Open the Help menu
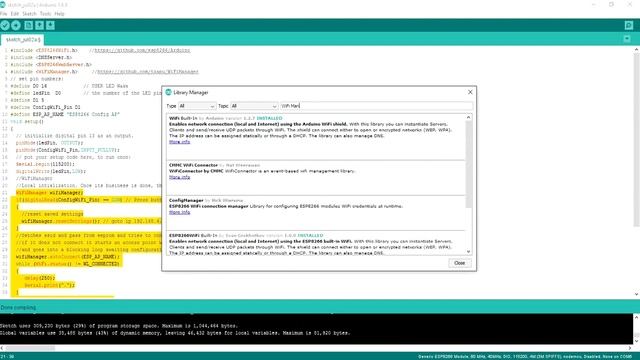The image size is (640, 360). point(60,13)
